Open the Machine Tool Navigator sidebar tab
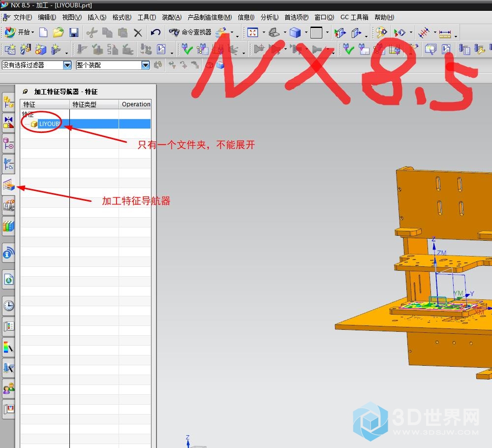This screenshot has height=448, width=492. [8, 205]
